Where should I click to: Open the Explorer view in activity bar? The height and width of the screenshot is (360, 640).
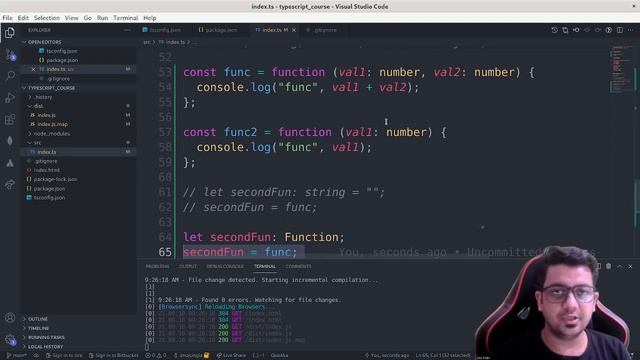pyautogui.click(x=10, y=33)
